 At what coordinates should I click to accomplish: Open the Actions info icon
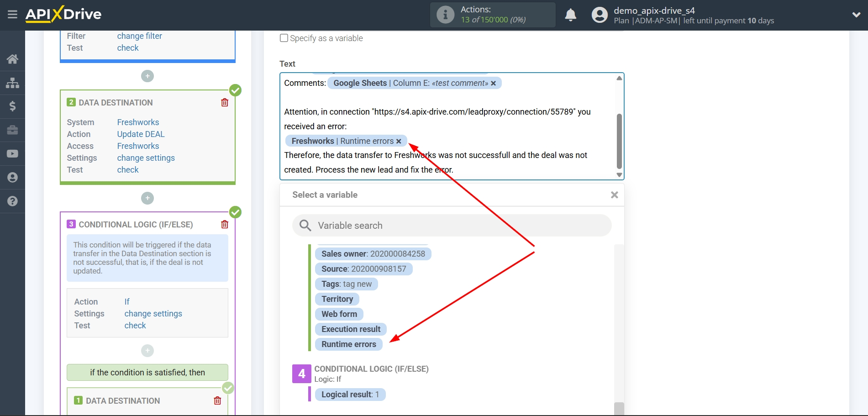445,15
